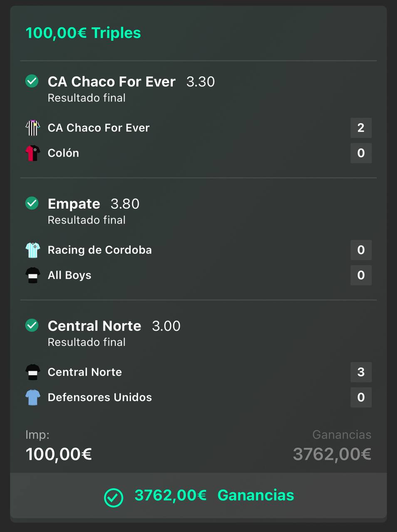Click the green checkmark beside Empate
Viewport: 397px width, 532px height.
[x=32, y=203]
